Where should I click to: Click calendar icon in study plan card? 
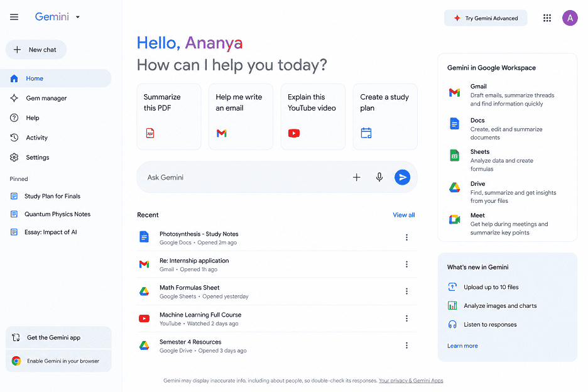(x=366, y=133)
